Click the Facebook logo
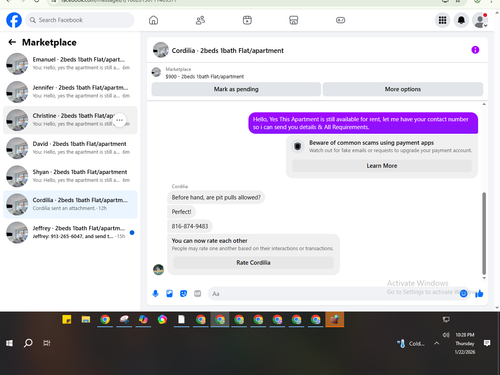The height and width of the screenshot is (375, 500). click(x=14, y=20)
